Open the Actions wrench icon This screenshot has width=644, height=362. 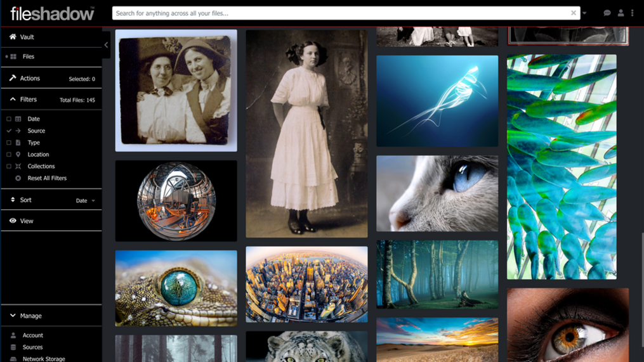(x=13, y=77)
